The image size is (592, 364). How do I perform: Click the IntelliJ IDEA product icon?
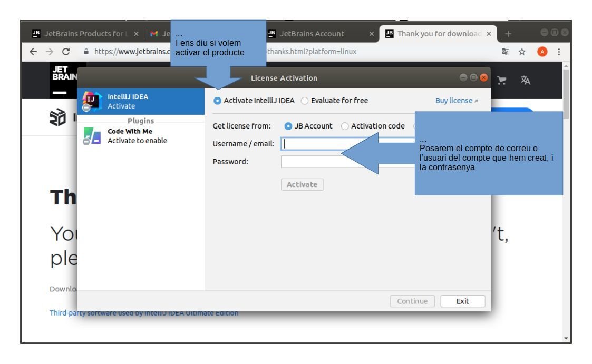tap(92, 102)
